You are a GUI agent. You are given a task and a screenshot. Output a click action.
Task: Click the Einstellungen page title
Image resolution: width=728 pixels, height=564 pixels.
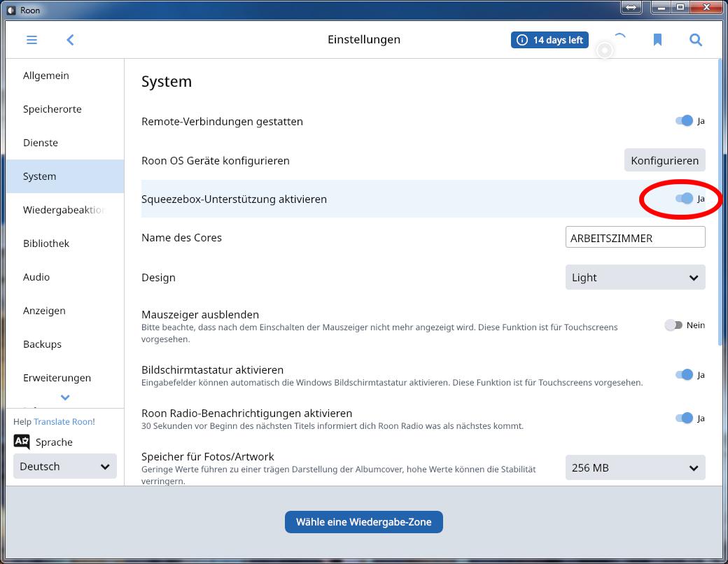pos(364,39)
